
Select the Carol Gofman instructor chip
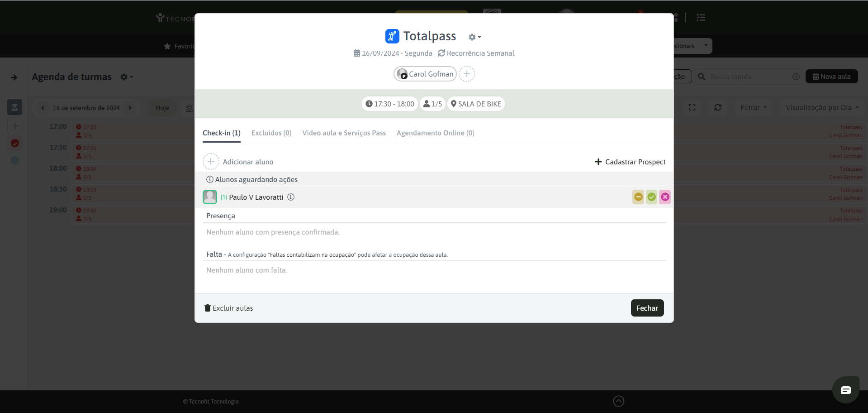coord(425,74)
